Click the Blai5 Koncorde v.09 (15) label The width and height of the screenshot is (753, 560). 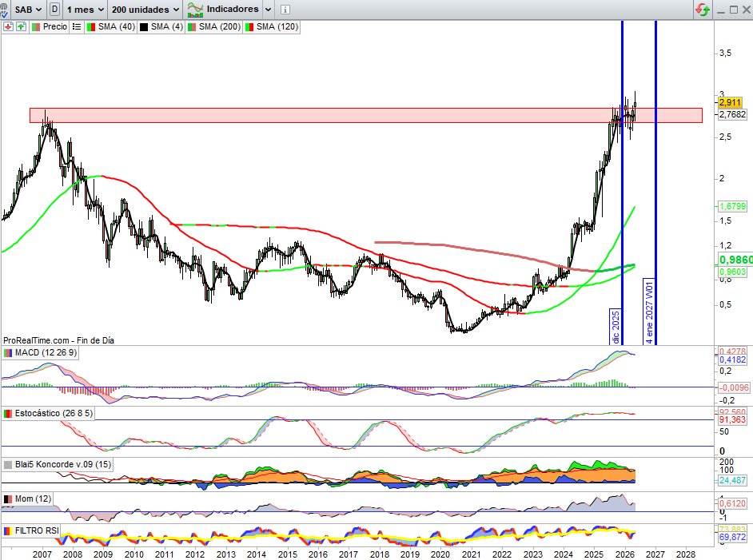pos(63,464)
